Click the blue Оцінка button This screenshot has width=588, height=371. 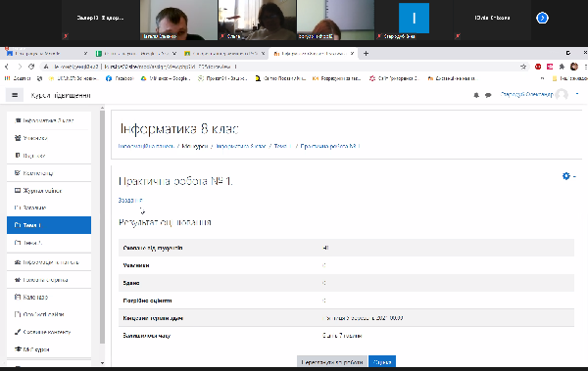click(382, 362)
